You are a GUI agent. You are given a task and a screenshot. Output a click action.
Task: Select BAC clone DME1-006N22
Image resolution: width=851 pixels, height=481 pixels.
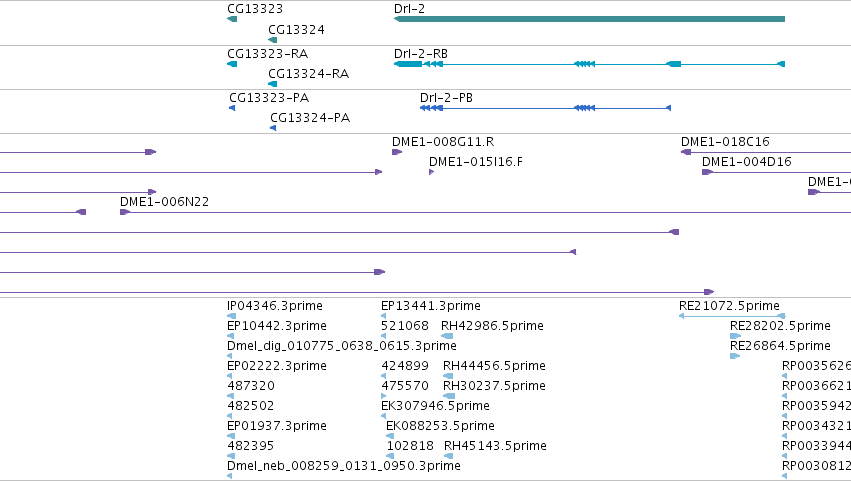pos(164,202)
